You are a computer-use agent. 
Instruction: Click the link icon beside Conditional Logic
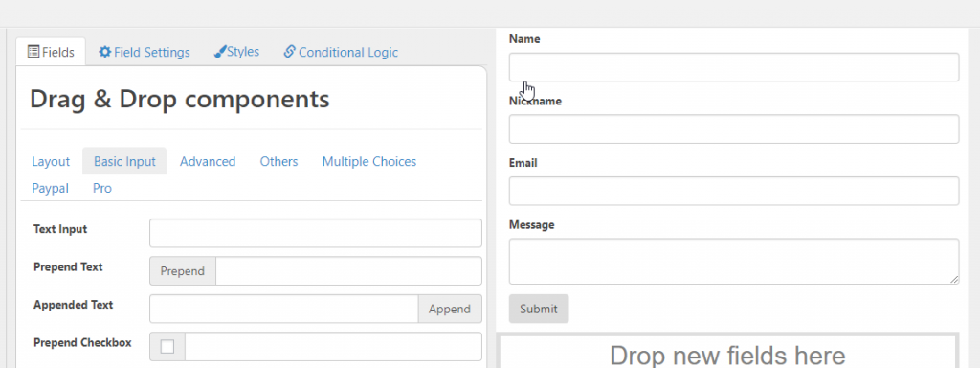point(289,51)
